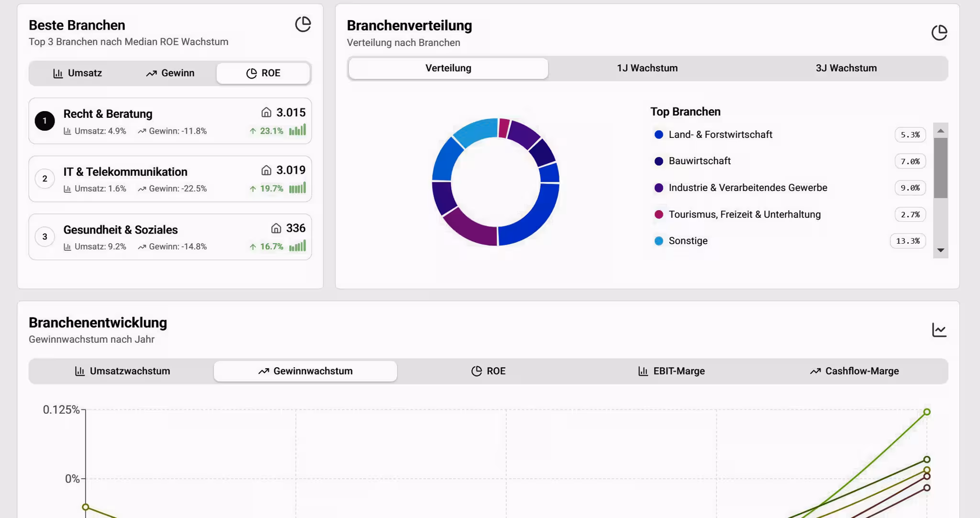This screenshot has width=980, height=518.
Task: Click the home icon next to 3.015
Action: pyautogui.click(x=267, y=113)
